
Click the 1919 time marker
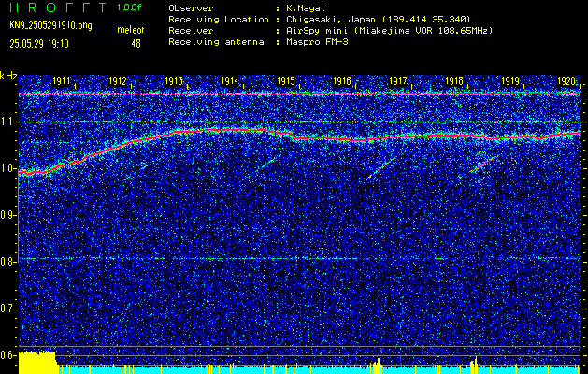tap(510, 81)
